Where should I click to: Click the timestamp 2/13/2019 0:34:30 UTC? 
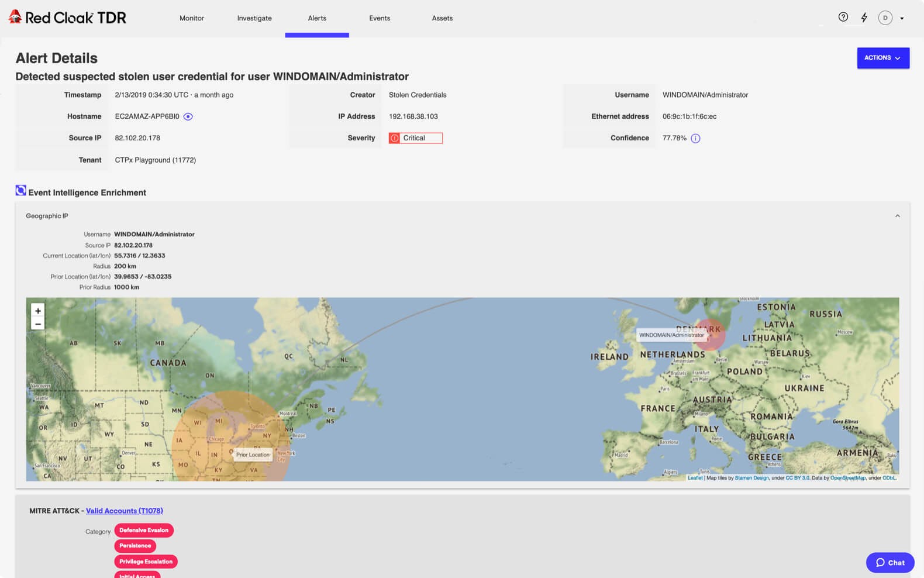[151, 95]
